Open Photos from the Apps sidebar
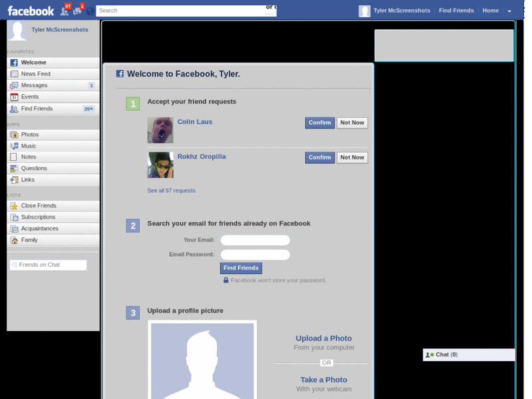532x399 pixels. tap(29, 134)
